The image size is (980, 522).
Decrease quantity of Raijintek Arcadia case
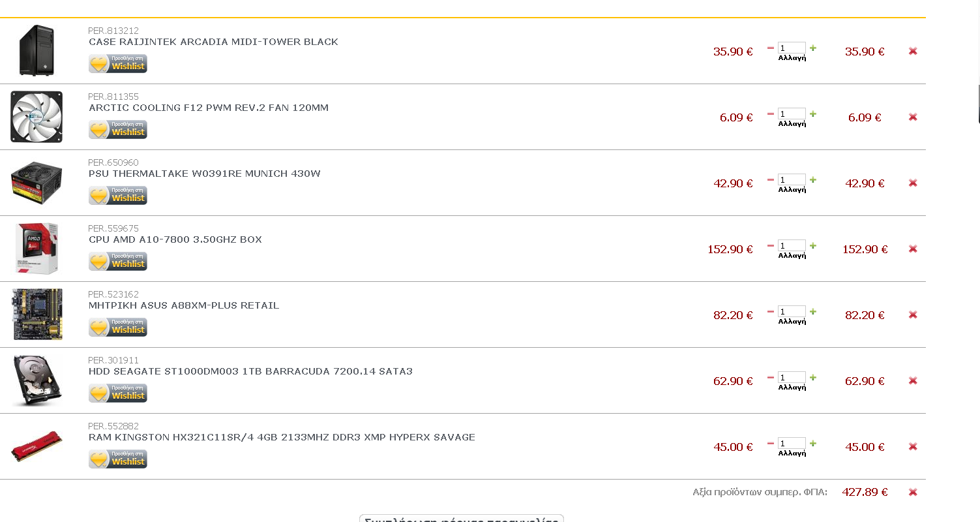[x=771, y=48]
